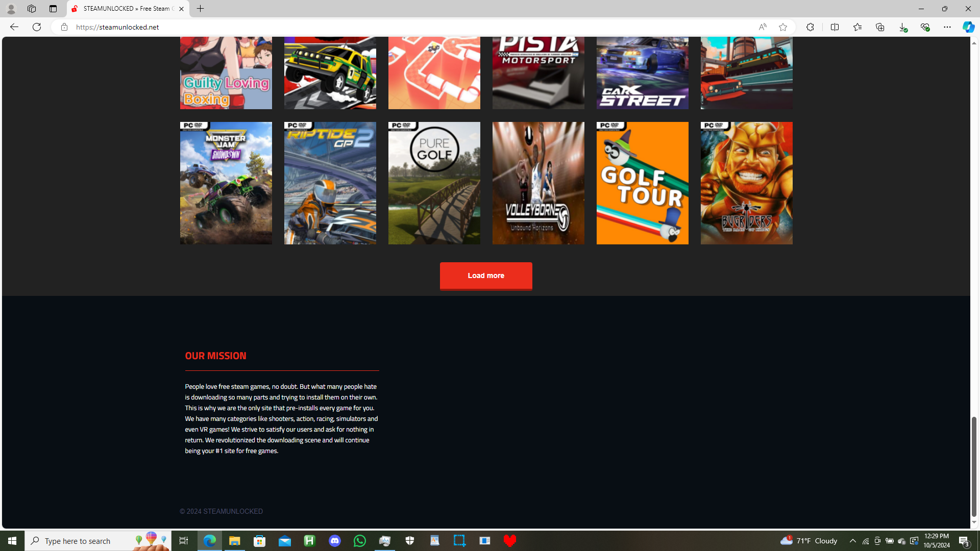Click Read aloud icon in address bar
Image resolution: width=980 pixels, height=551 pixels.
pyautogui.click(x=762, y=27)
